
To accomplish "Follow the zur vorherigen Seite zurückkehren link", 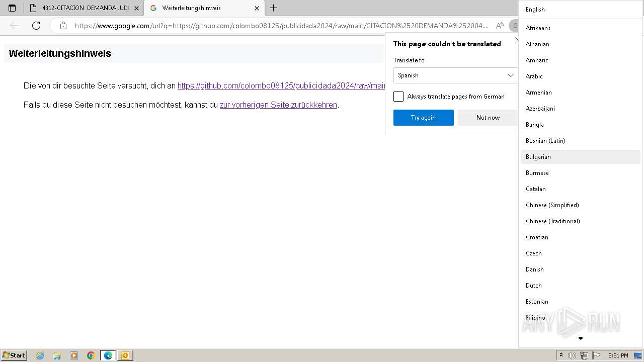I will (x=278, y=105).
